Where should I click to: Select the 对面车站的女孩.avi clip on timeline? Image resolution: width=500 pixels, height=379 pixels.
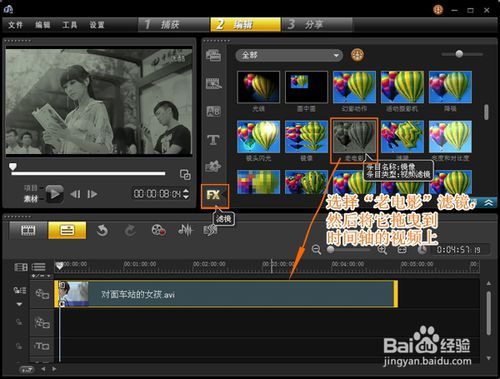click(226, 294)
